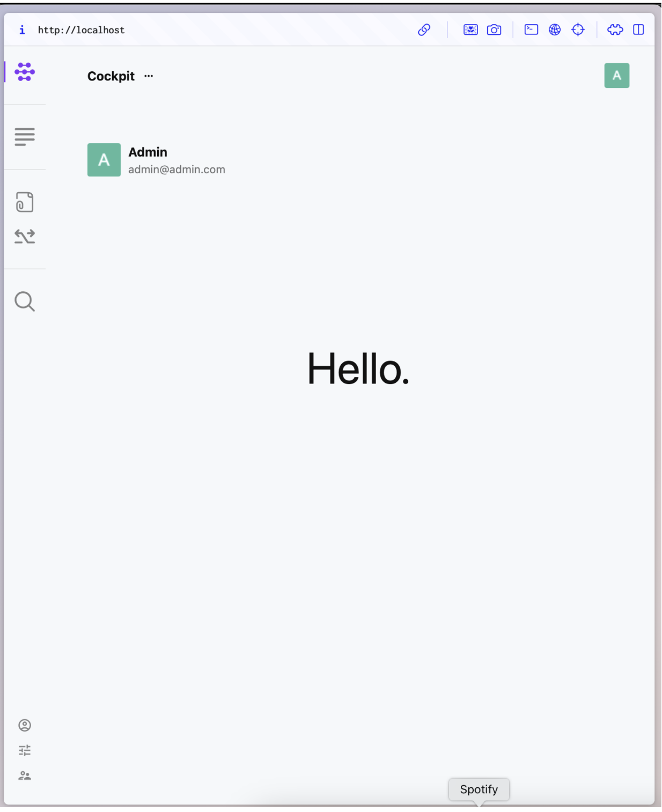The height and width of the screenshot is (812, 662).
Task: Click the Admin name
Action: [148, 152]
